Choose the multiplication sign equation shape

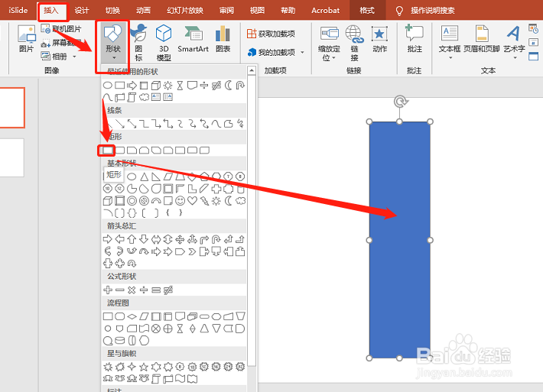[x=132, y=290]
